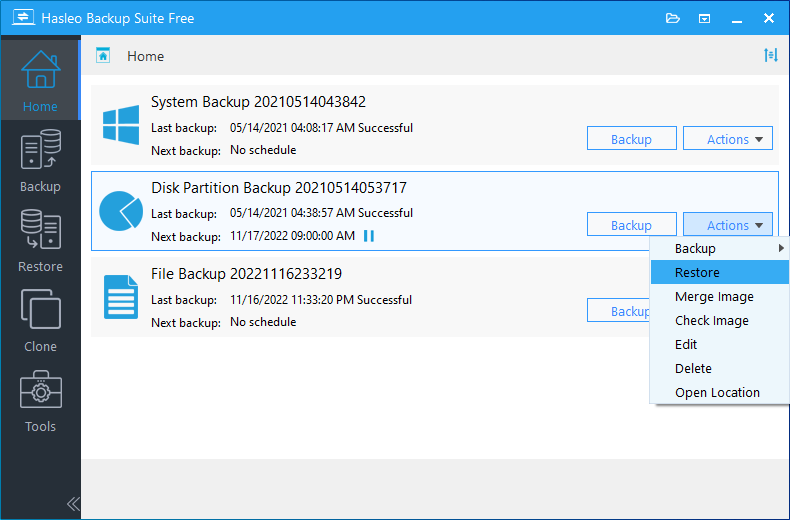This screenshot has width=790, height=520.
Task: Click the Windows logo of System Backup
Action: click(121, 125)
